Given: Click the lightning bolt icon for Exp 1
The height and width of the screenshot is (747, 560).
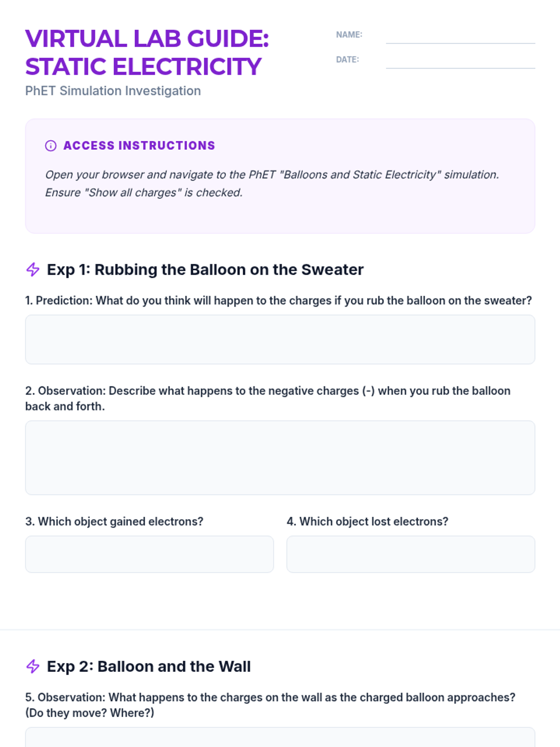Looking at the screenshot, I should (33, 269).
